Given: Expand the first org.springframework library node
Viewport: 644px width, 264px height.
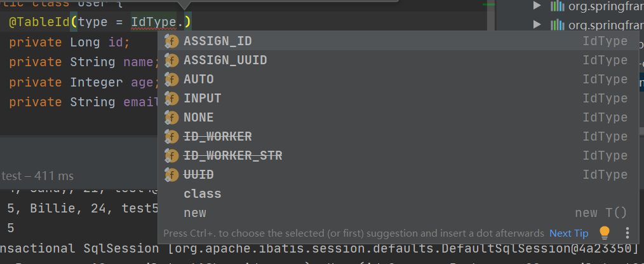Looking at the screenshot, I should pyautogui.click(x=537, y=6).
